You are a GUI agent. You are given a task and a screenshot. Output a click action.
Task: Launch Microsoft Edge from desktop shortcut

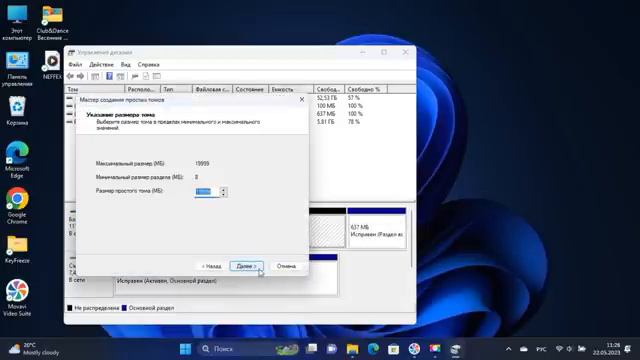[17, 160]
